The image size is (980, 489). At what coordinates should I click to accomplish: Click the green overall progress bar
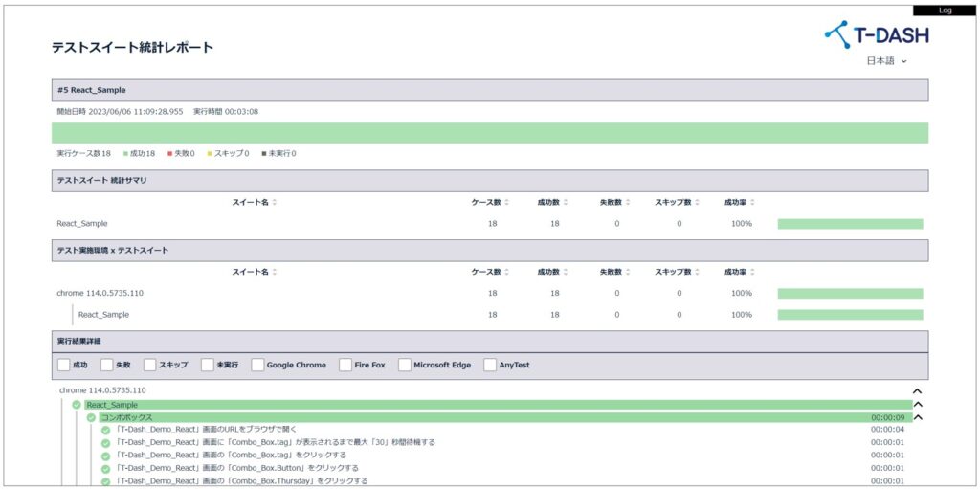(x=489, y=133)
